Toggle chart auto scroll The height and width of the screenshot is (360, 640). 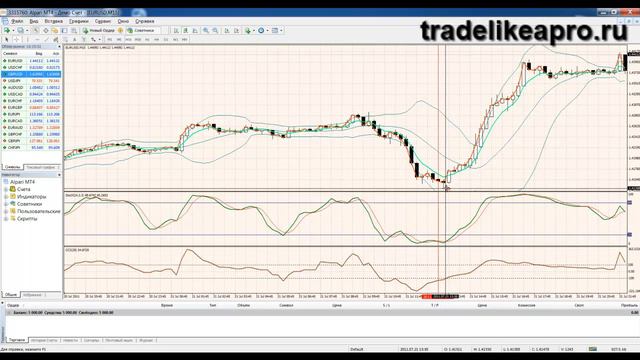[227, 30]
